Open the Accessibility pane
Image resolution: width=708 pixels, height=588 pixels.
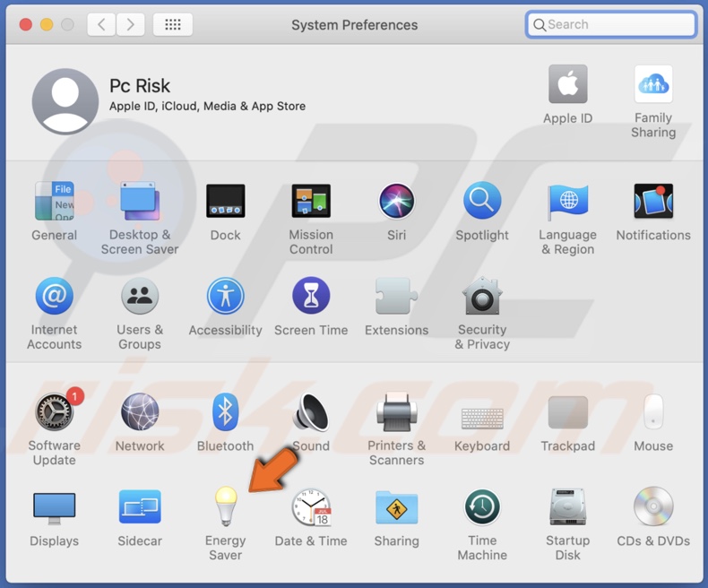[225, 298]
